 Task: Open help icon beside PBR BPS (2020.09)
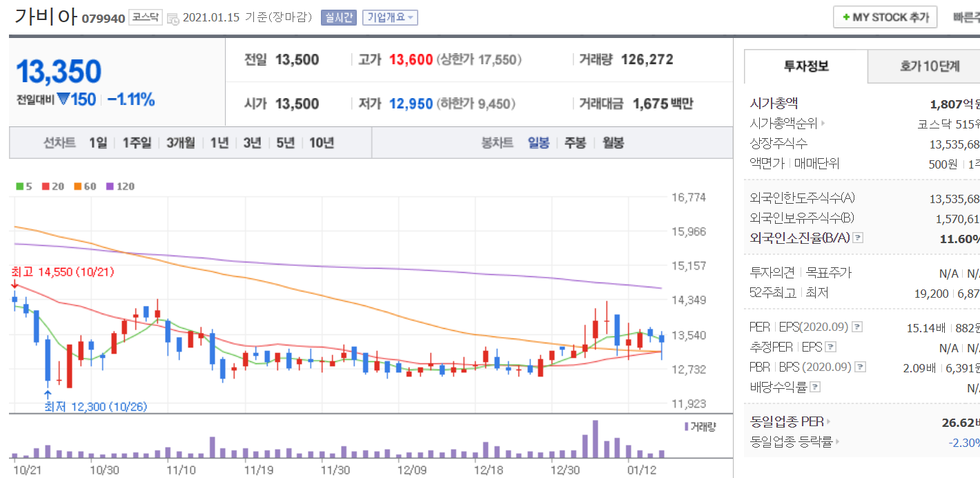tap(860, 367)
